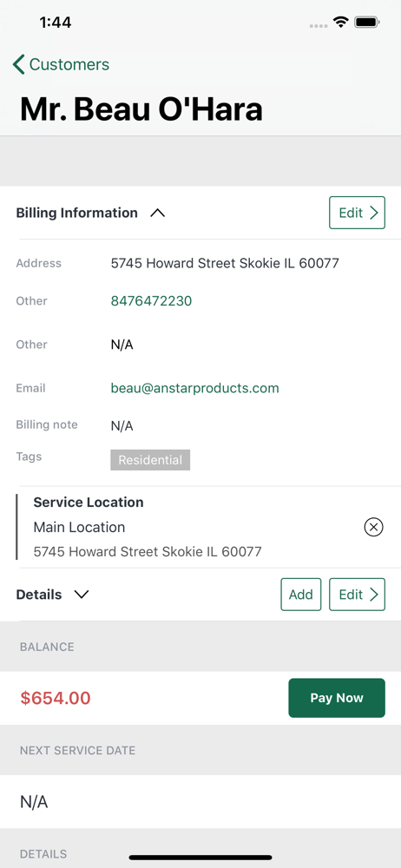401x868 pixels.
Task: Open Edit for Billing Information
Action: tap(358, 213)
